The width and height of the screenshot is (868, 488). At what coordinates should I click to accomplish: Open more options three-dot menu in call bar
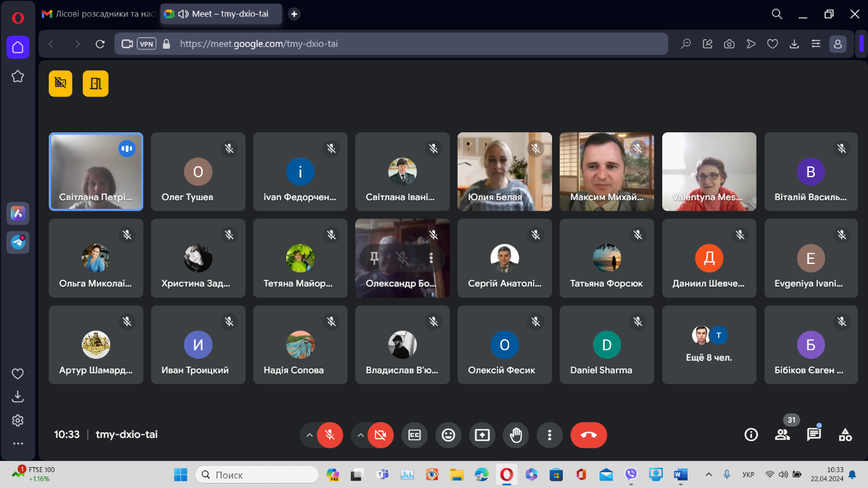550,435
